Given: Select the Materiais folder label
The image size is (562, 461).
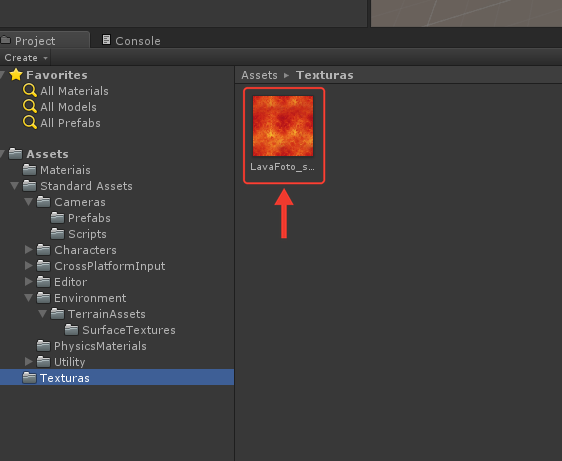Looking at the screenshot, I should coord(65,170).
